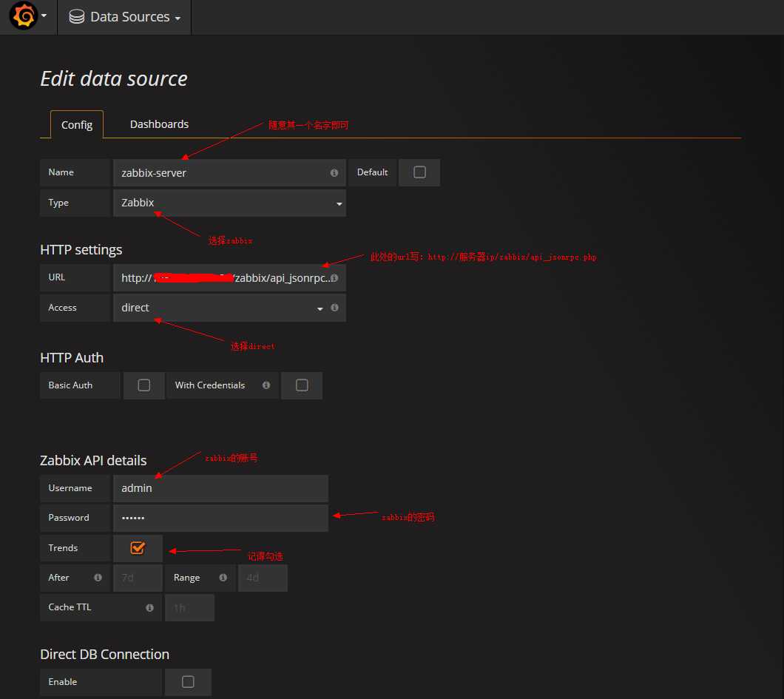Show the After info tooltip icon
The width and height of the screenshot is (784, 699).
(x=98, y=578)
